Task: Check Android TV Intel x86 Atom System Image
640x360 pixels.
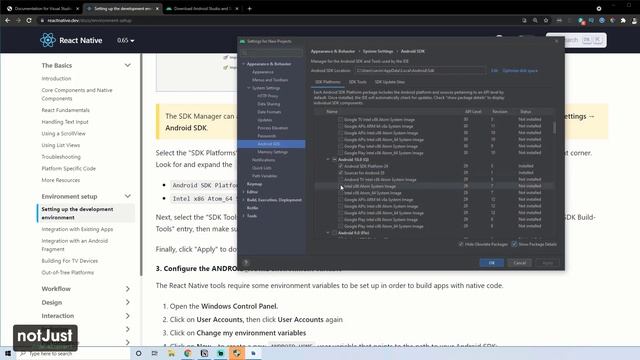Action: click(x=341, y=180)
